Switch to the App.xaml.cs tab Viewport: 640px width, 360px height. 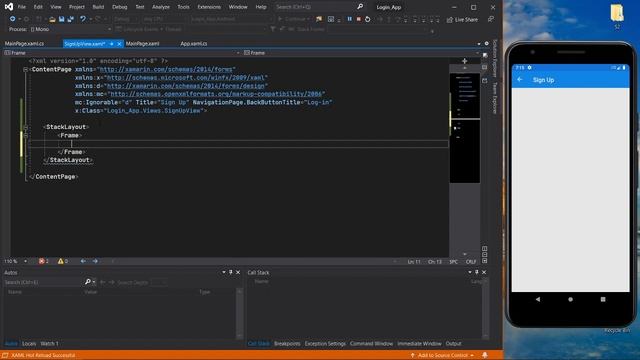[x=194, y=44]
